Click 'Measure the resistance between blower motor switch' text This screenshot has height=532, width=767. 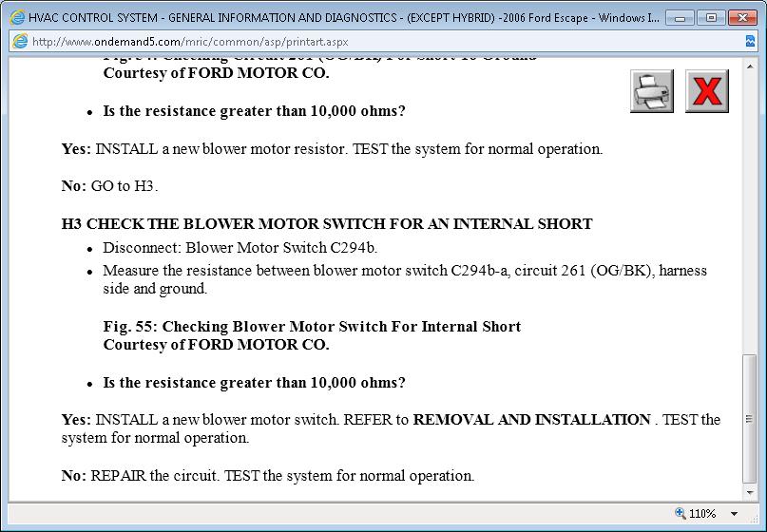[x=405, y=279]
